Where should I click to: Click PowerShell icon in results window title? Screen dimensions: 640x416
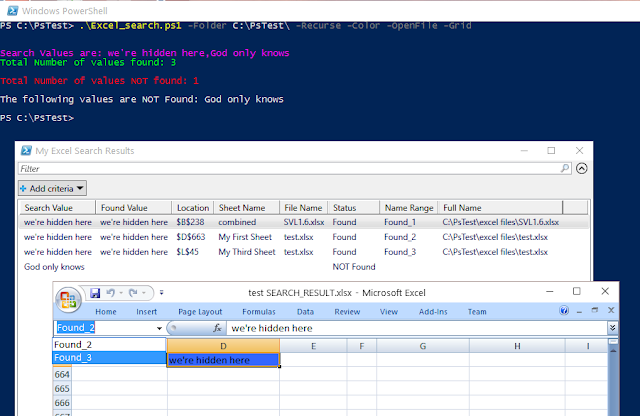[x=26, y=151]
